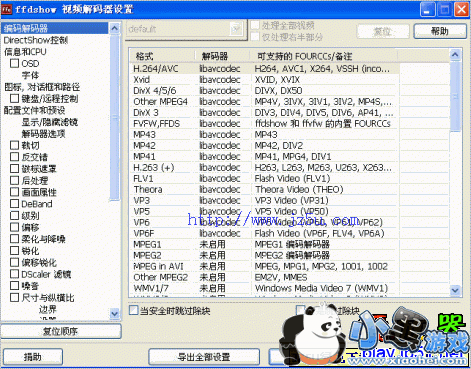The width and height of the screenshot is (471, 369).
Task: Enable the 画面属性 checkbox
Action: click(14, 192)
